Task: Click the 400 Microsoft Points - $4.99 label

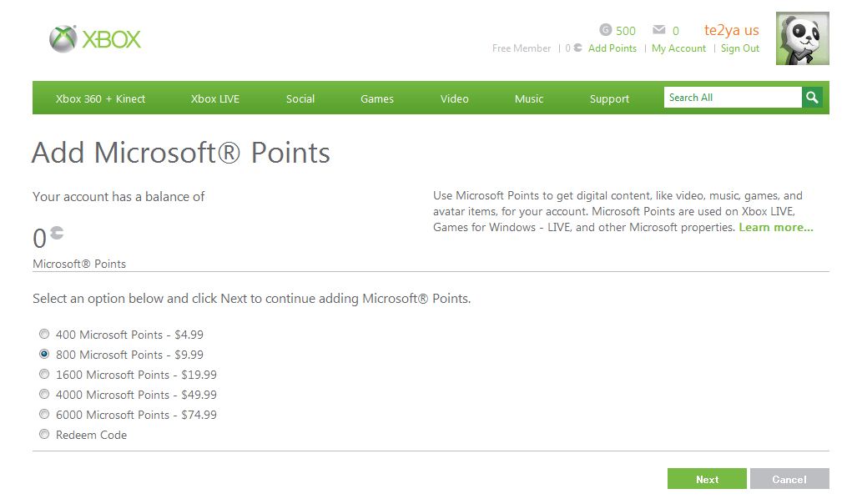Action: [x=129, y=335]
